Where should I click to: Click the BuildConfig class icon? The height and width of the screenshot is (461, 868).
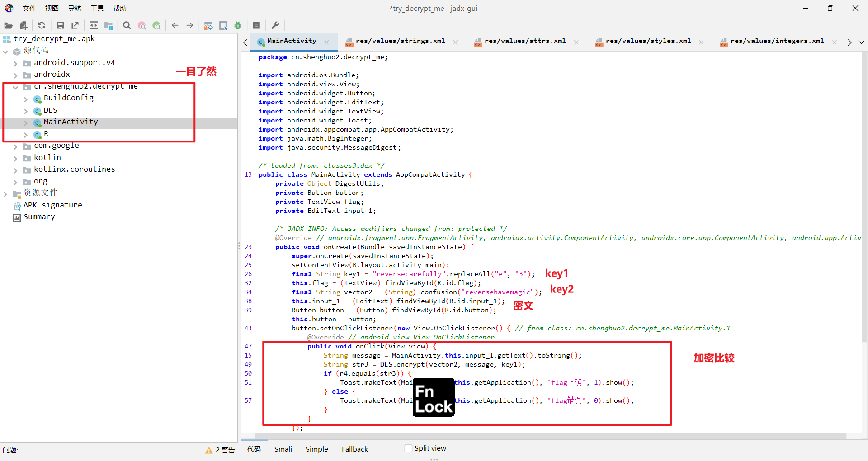coord(38,99)
